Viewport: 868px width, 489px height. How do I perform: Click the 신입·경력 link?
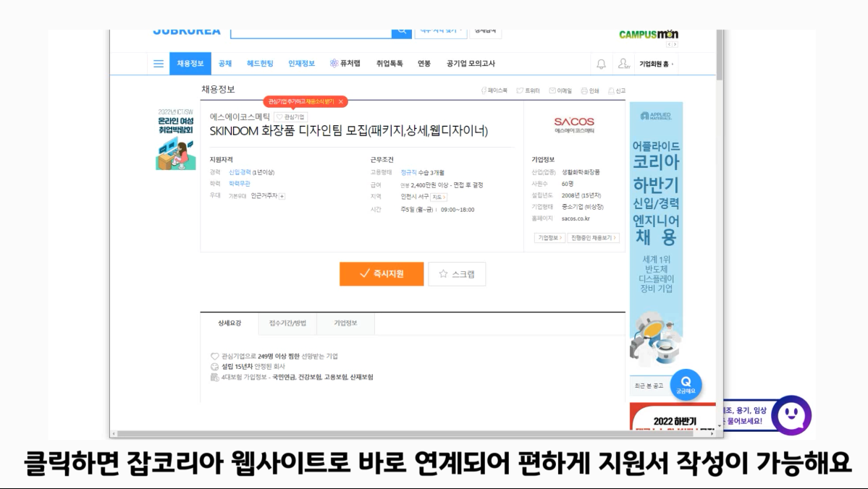pyautogui.click(x=240, y=172)
